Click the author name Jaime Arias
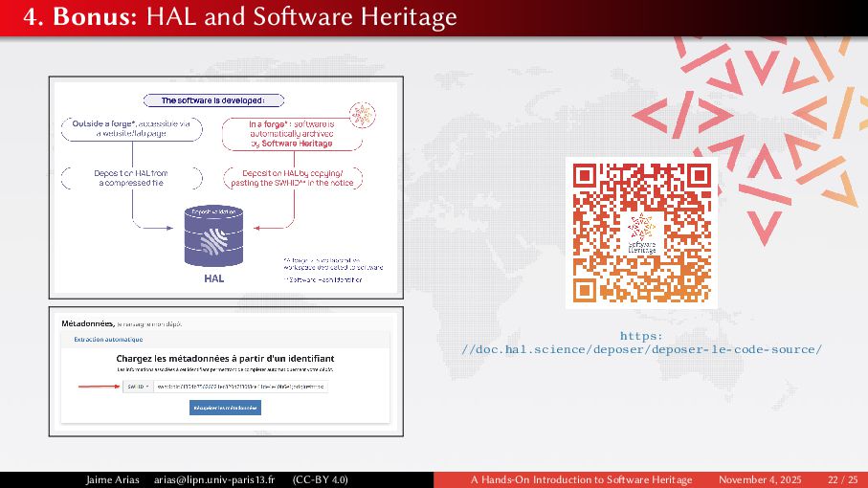The height and width of the screenshot is (488, 868). (x=112, y=479)
